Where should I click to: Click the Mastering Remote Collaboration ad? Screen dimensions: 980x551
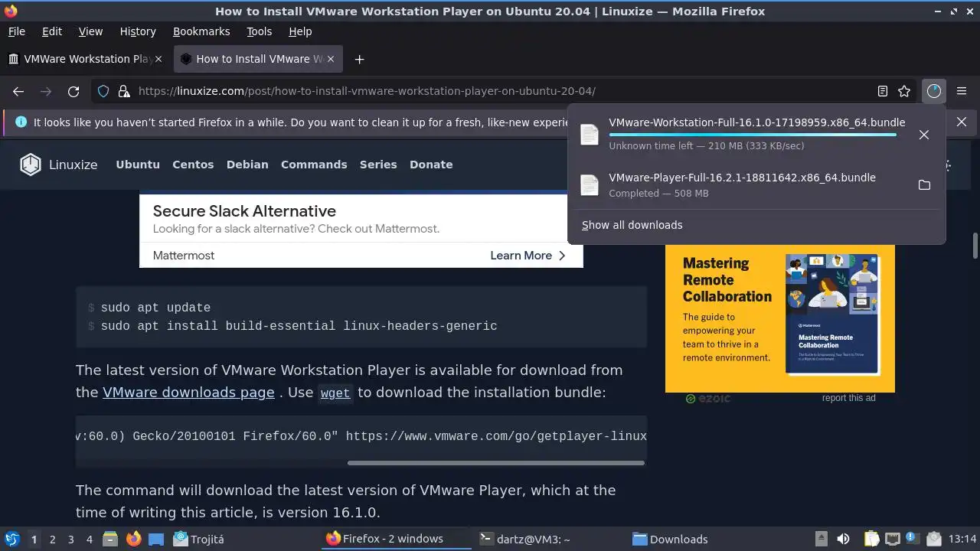(x=779, y=318)
